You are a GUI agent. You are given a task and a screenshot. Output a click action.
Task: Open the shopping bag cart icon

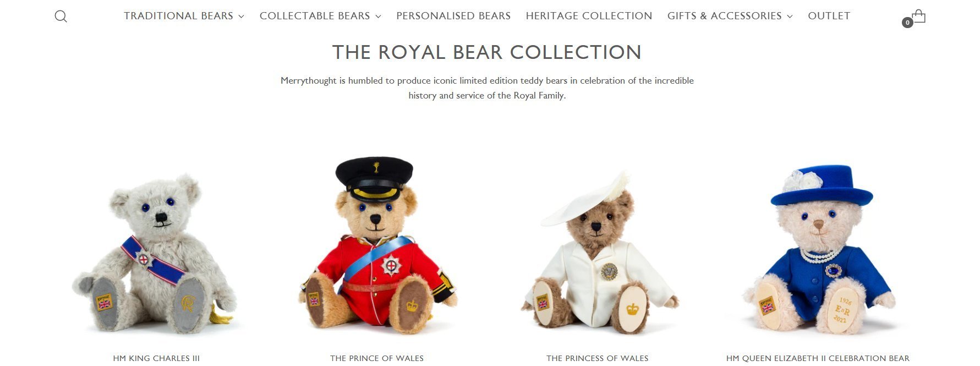pos(918,16)
